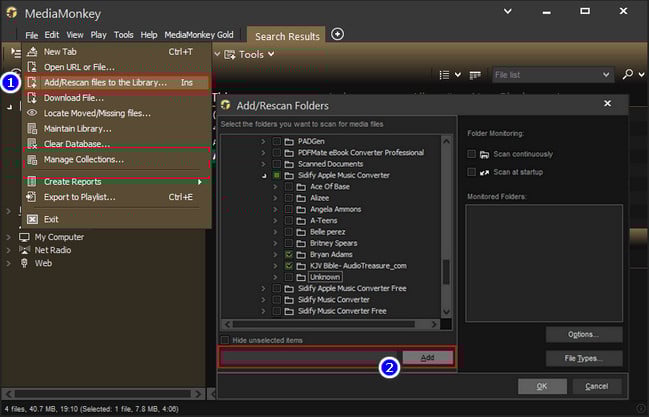This screenshot has width=649, height=417.
Task: Click the MediaMonkey logo in title bar
Action: (x=12, y=13)
